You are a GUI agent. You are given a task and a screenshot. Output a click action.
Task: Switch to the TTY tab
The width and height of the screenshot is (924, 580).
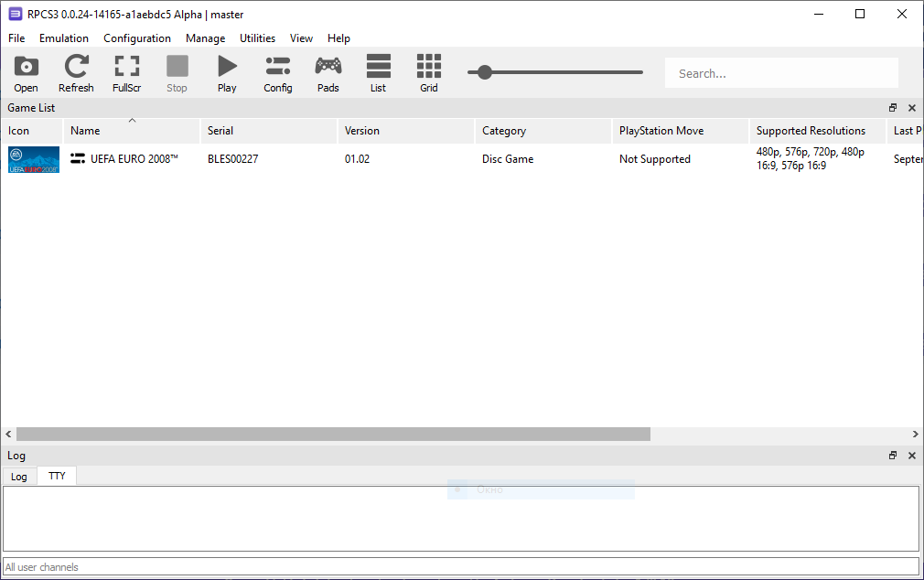click(x=57, y=476)
